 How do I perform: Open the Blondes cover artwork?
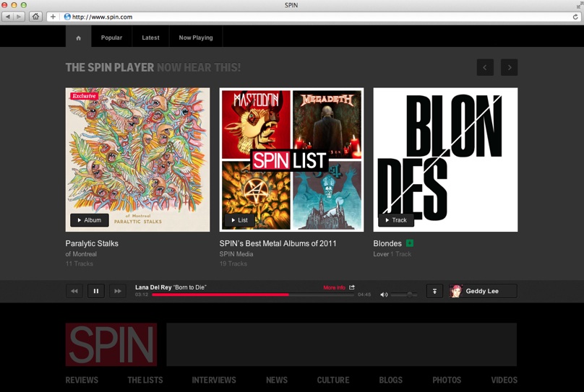coord(445,160)
